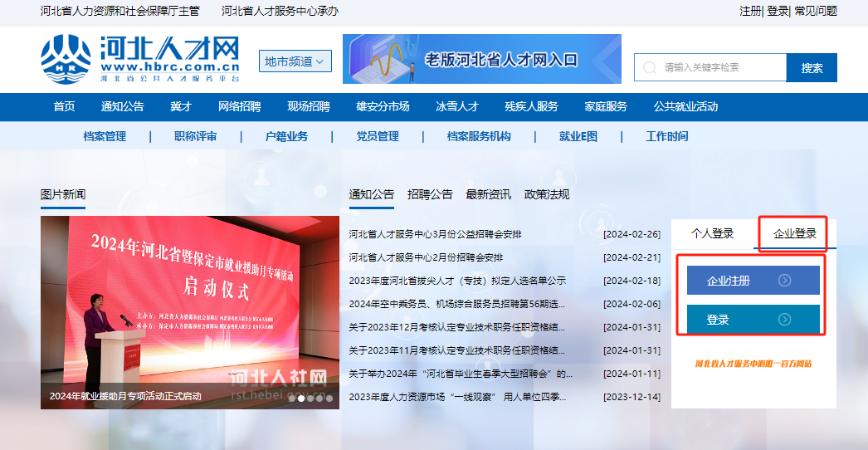Open 网络招聘 in the navigation bar
868x450 pixels.
click(239, 106)
